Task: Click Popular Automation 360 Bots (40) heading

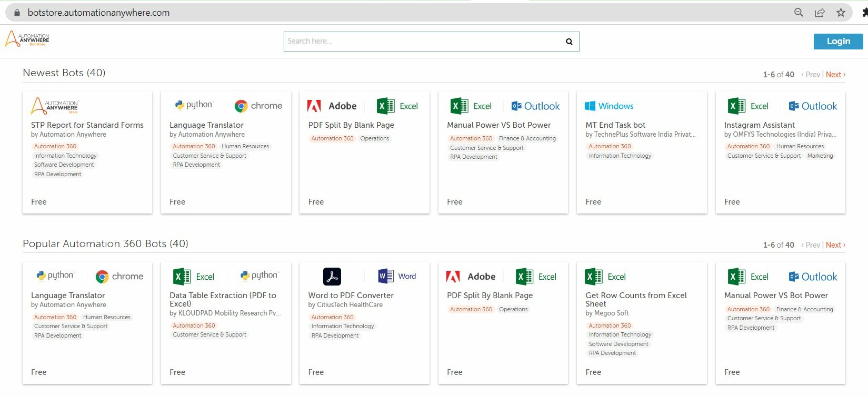Action: [105, 244]
